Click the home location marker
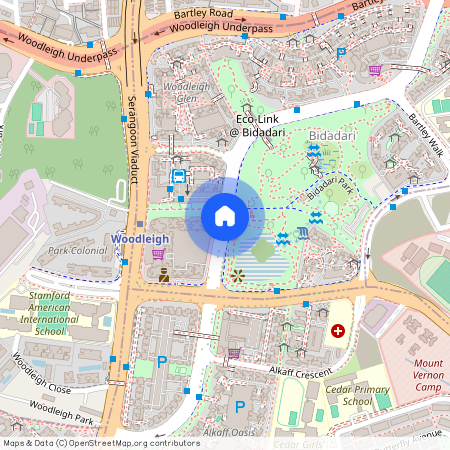 tap(225, 217)
